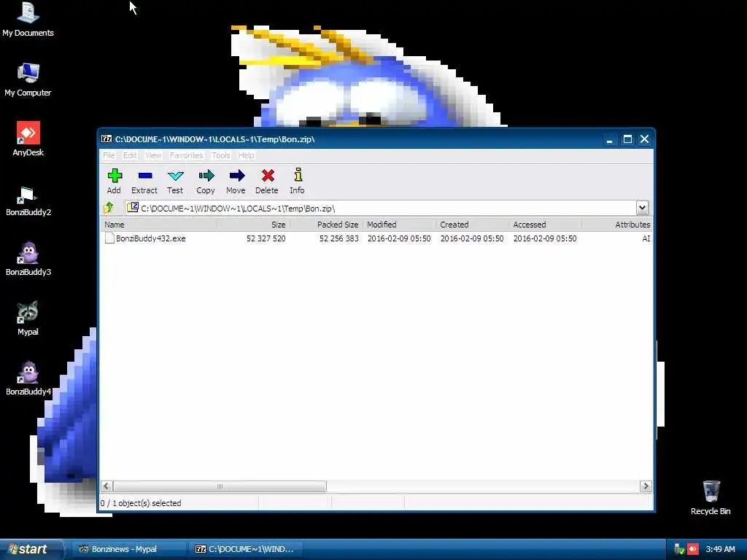Viewport: 747px width, 560px height.
Task: Click the Extract toolbar icon
Action: pyautogui.click(x=145, y=176)
